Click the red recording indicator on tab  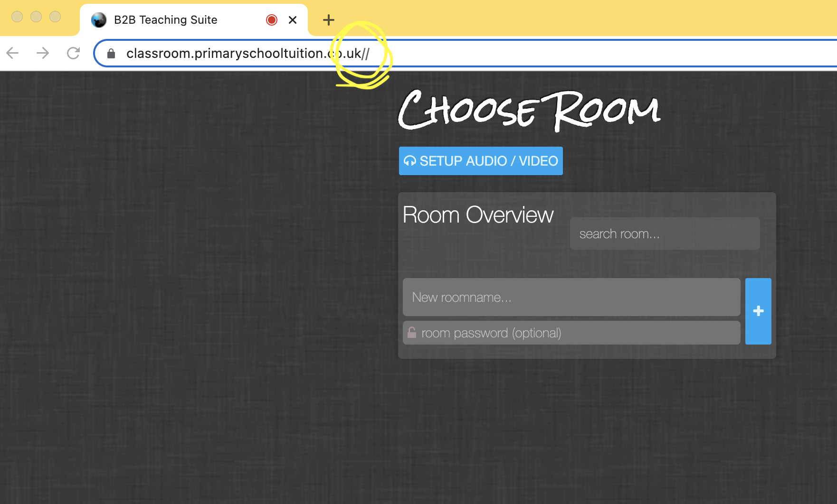point(272,20)
